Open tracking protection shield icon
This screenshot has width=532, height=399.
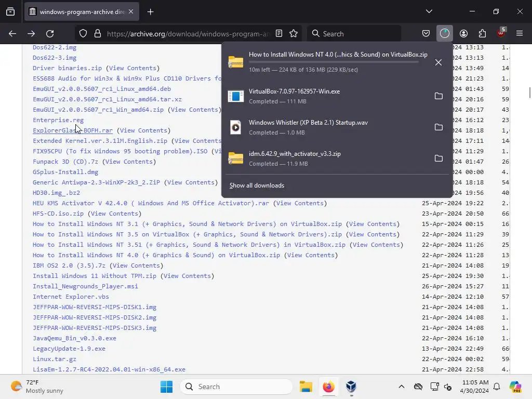(83, 34)
